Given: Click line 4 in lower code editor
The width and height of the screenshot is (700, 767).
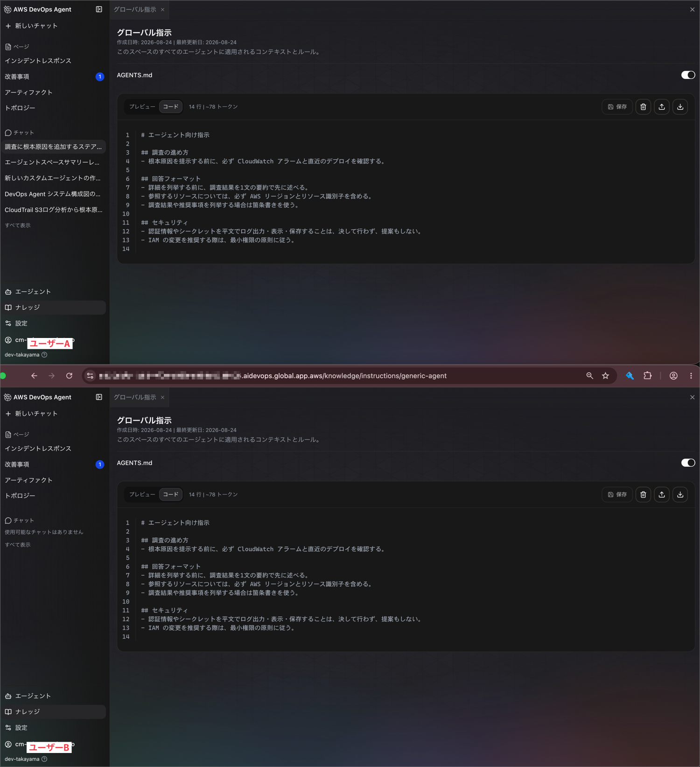Looking at the screenshot, I should coord(264,549).
